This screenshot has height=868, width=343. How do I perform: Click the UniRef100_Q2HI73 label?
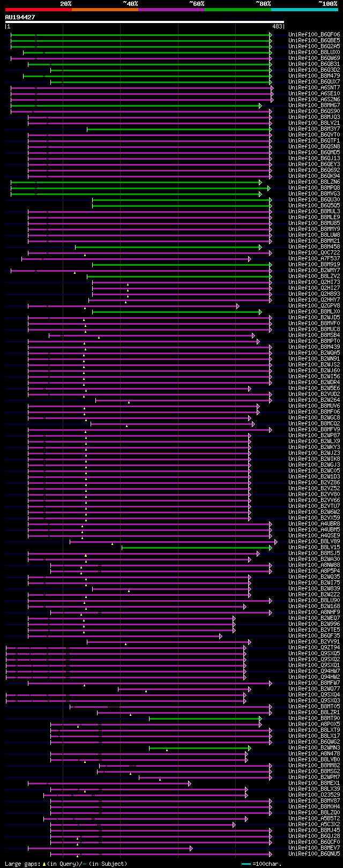pos(314,282)
